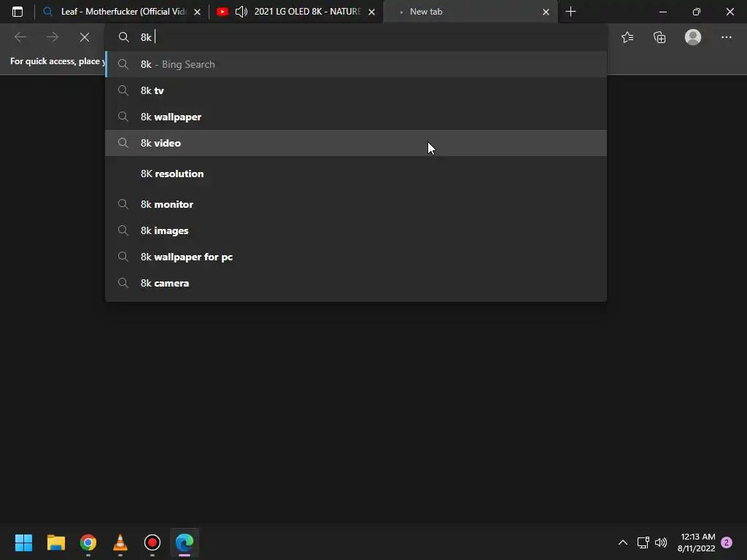Close the LG OLED 8K tab
This screenshot has width=747, height=560.
click(371, 12)
